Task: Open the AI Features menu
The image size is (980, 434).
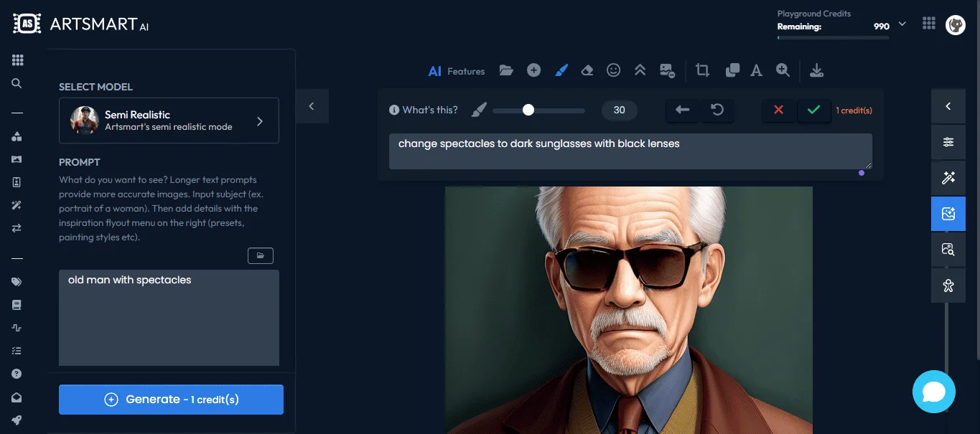Action: pos(457,71)
